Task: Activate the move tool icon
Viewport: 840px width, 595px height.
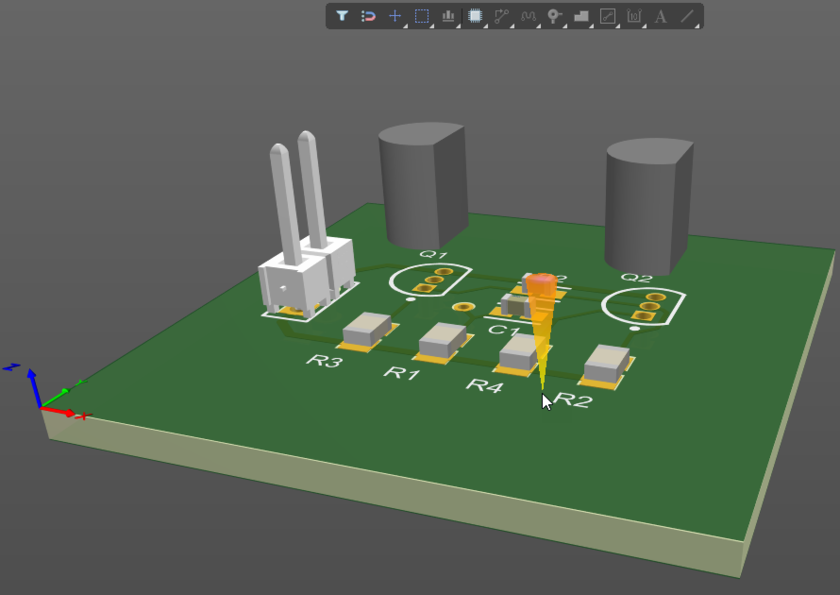Action: 395,15
